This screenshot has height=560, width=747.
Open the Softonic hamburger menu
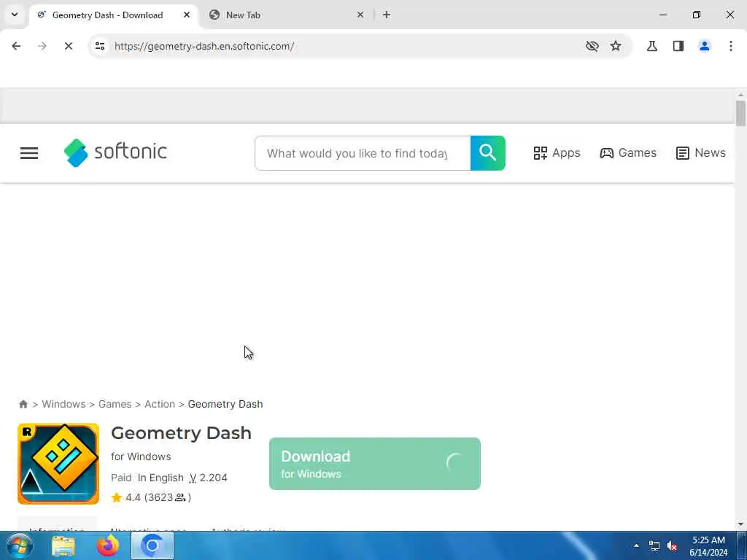tap(29, 153)
